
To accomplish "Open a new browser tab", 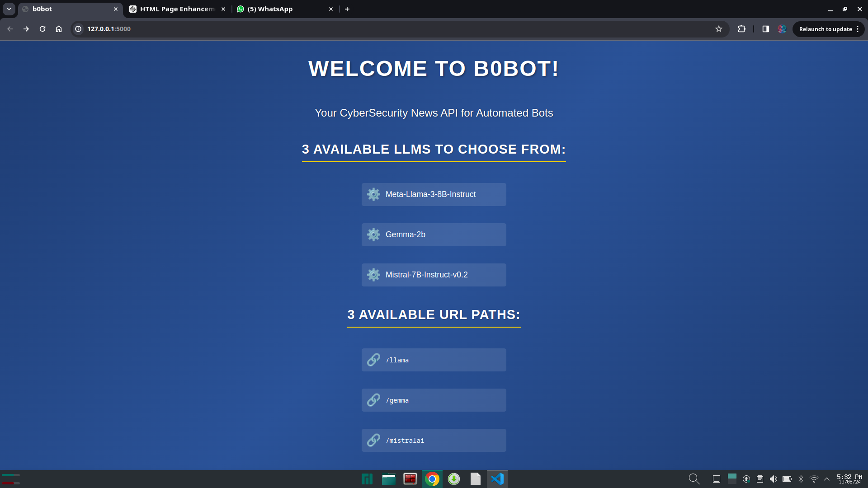I will tap(347, 9).
